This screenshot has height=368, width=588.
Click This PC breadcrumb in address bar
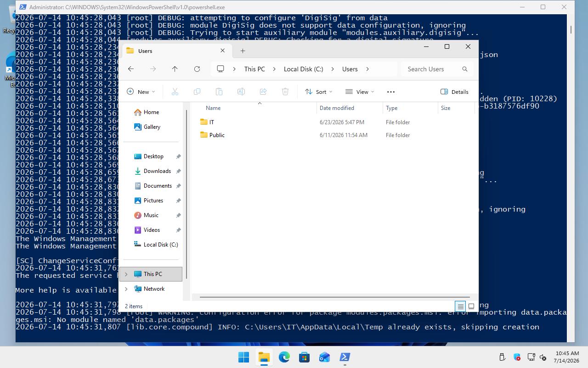coord(254,69)
